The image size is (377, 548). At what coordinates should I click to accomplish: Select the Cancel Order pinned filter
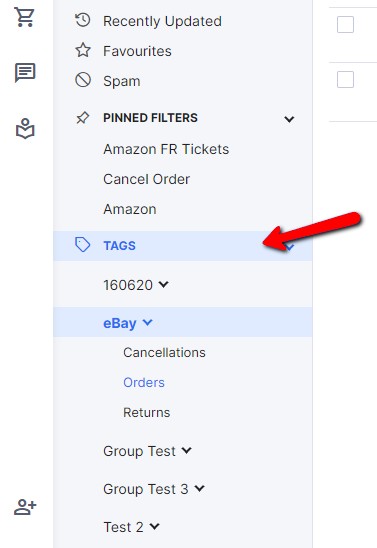tap(146, 179)
